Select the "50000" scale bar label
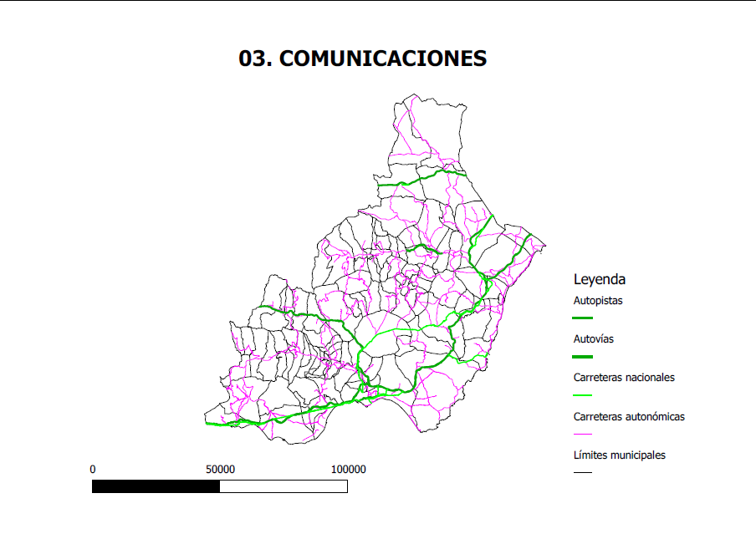Image resolution: width=756 pixels, height=534 pixels. (x=220, y=470)
